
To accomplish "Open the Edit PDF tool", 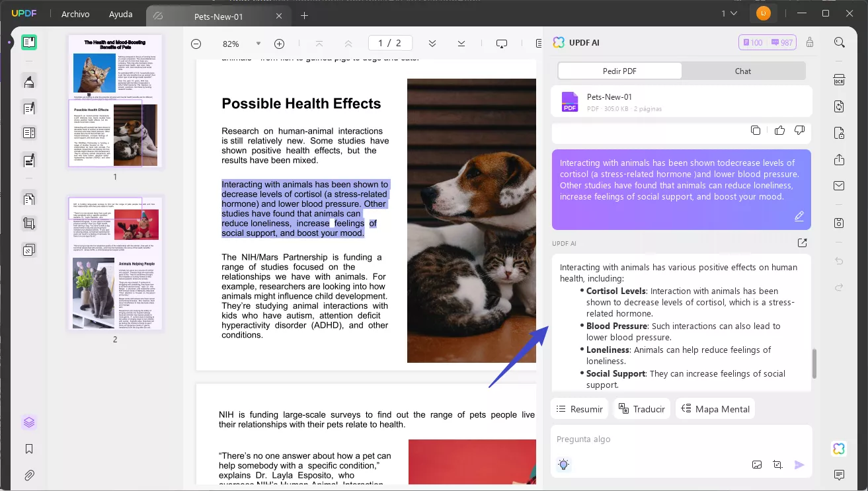I will pyautogui.click(x=29, y=108).
